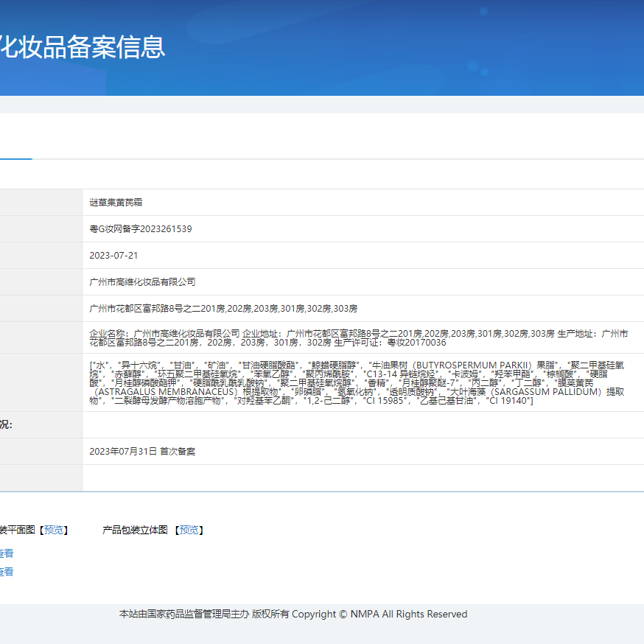Screen dimensions: 644x644
Task: Open the 预览 link for 产品包装立体图
Action: click(x=189, y=530)
